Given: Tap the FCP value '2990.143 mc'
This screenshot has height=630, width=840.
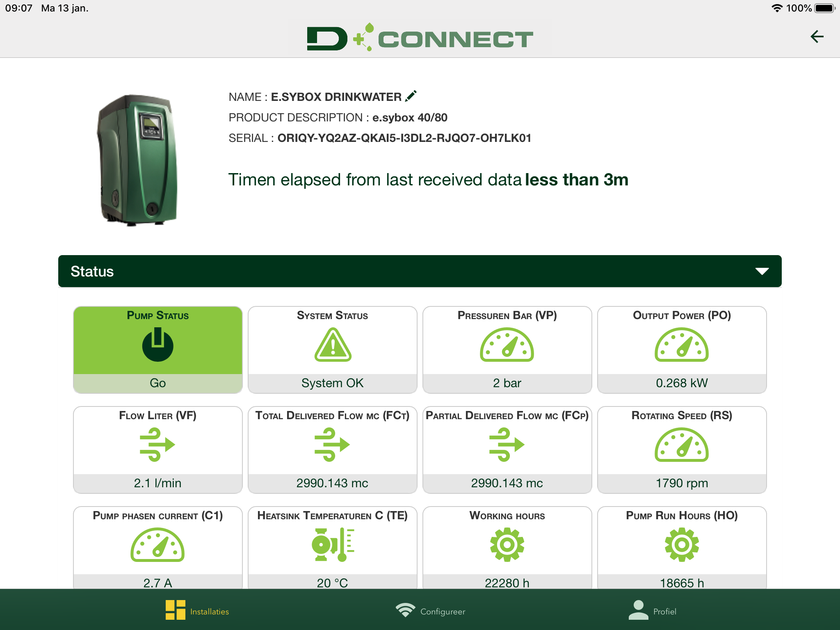Looking at the screenshot, I should pos(507,483).
